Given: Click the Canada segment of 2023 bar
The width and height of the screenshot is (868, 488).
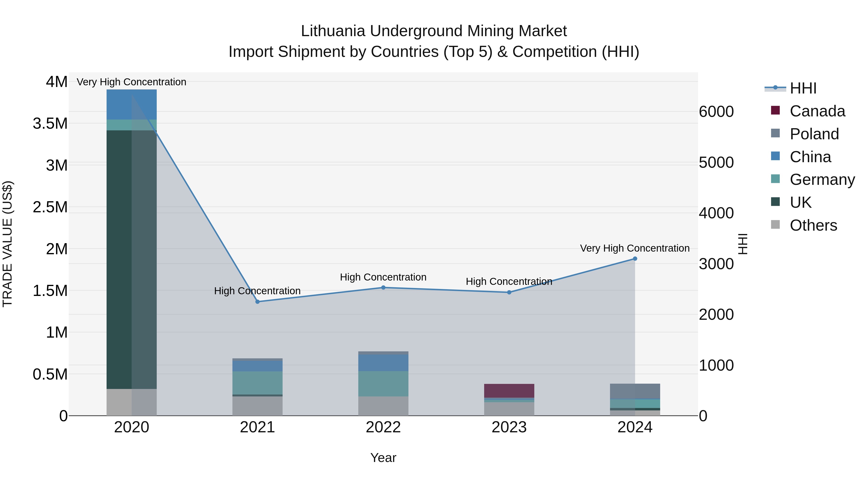Looking at the screenshot, I should 509,391.
